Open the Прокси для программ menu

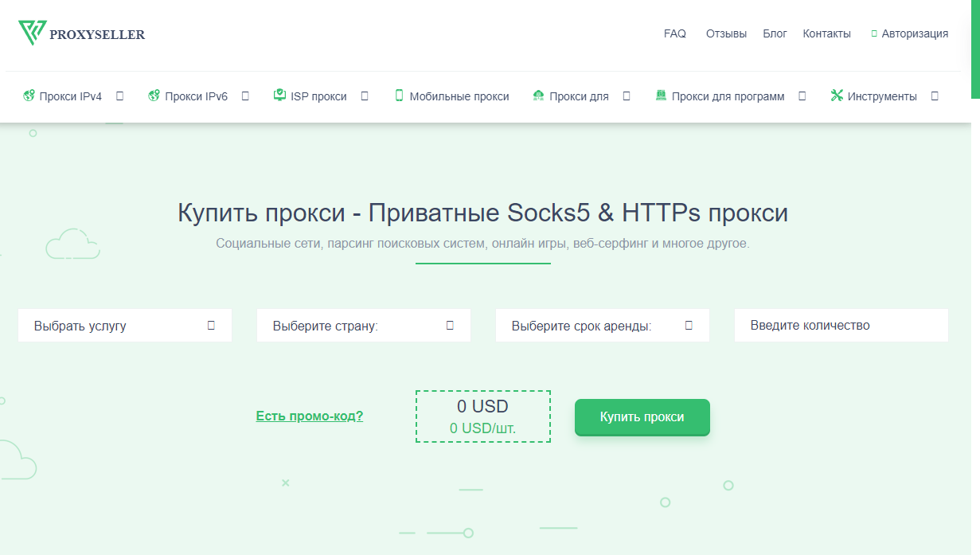point(728,96)
